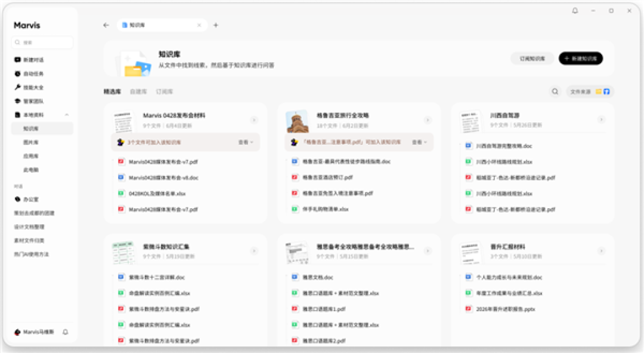Click the notification bell beside Marvis马维斯

tap(66, 332)
